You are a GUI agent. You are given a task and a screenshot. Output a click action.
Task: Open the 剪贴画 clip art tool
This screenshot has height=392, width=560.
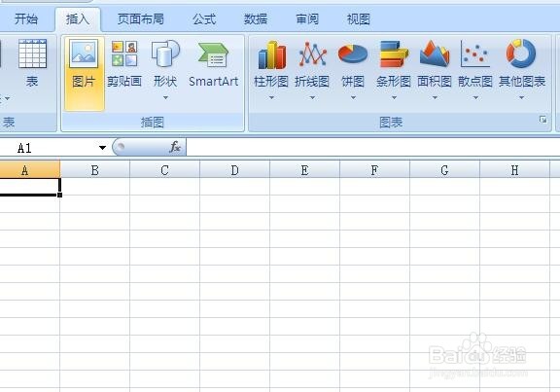coord(124,63)
